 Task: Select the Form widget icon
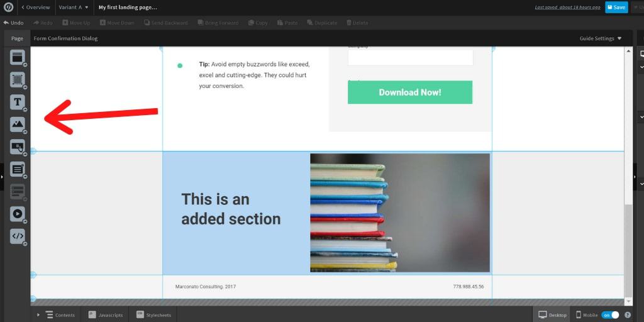click(x=17, y=169)
